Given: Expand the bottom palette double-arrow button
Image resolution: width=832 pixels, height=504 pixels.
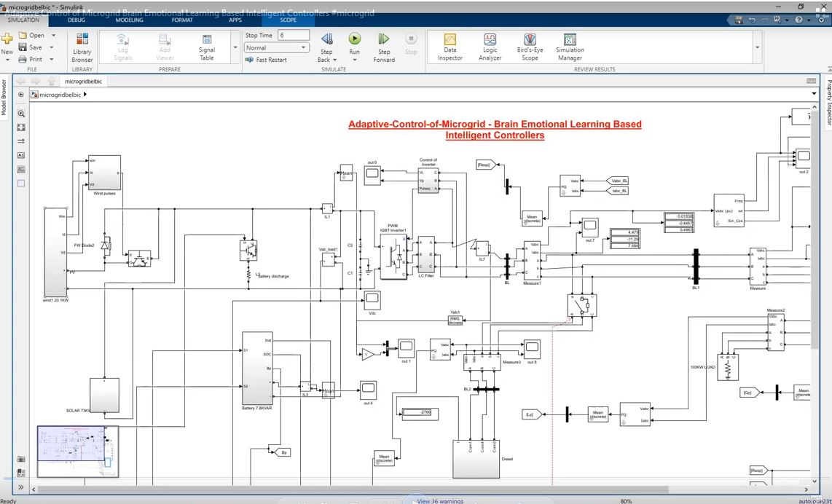Looking at the screenshot, I should click(x=21, y=487).
